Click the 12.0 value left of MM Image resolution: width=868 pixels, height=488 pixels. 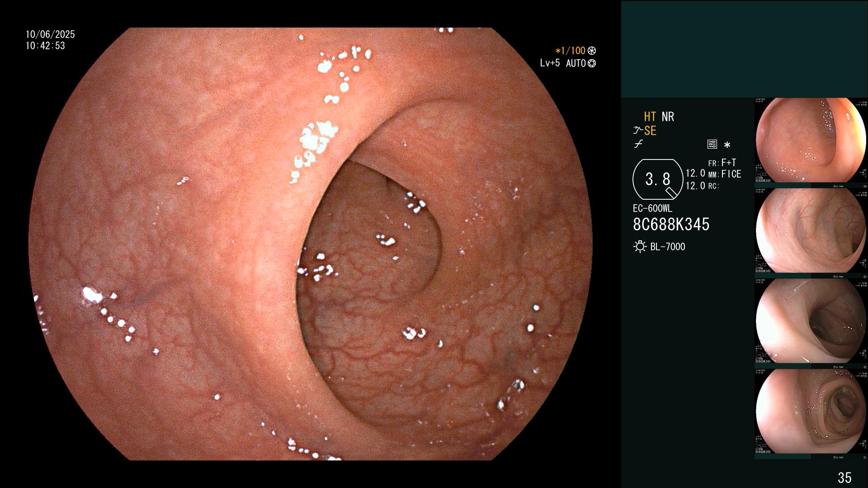[x=695, y=174]
